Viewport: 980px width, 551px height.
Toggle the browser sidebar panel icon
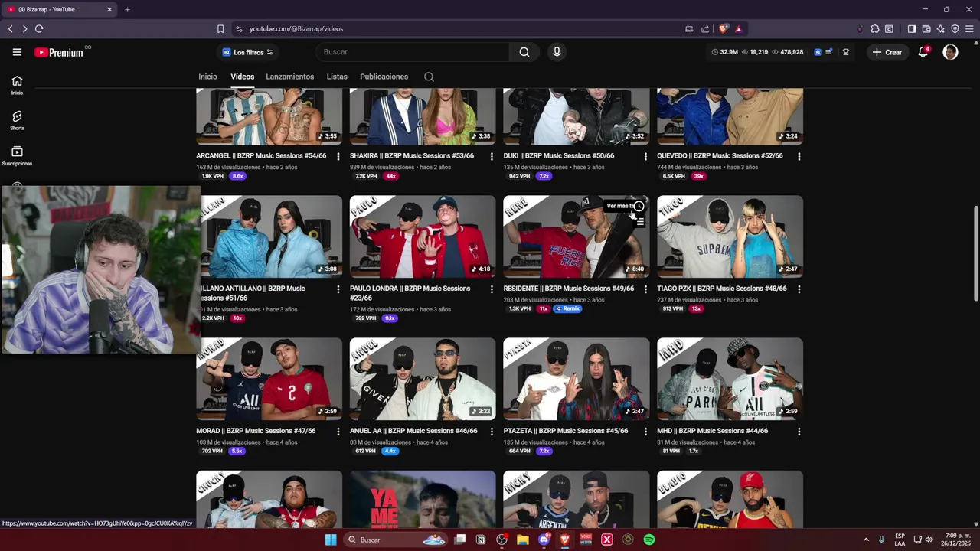tap(912, 29)
